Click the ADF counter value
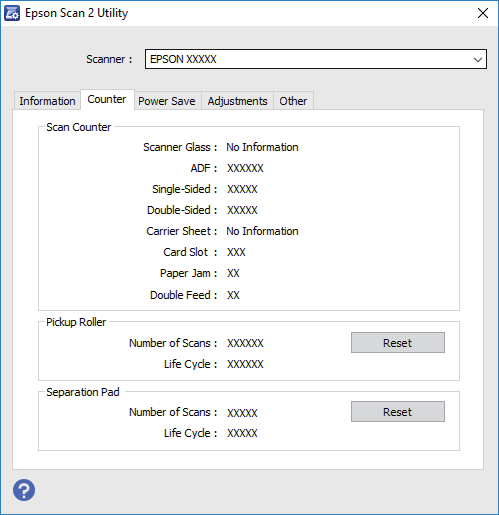The height and width of the screenshot is (515, 499). [x=245, y=168]
